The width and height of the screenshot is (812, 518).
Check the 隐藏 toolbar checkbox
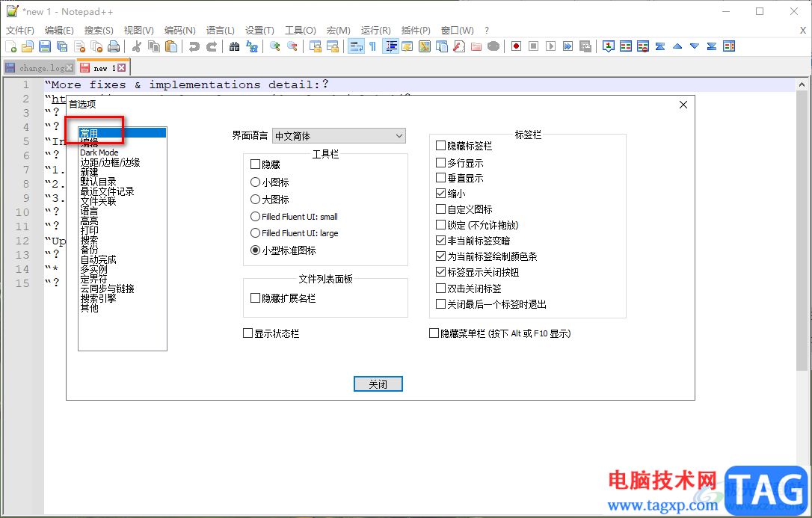coord(255,164)
